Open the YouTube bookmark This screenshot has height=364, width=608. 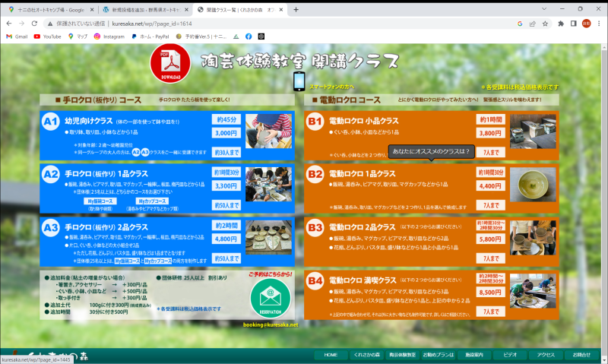click(47, 36)
